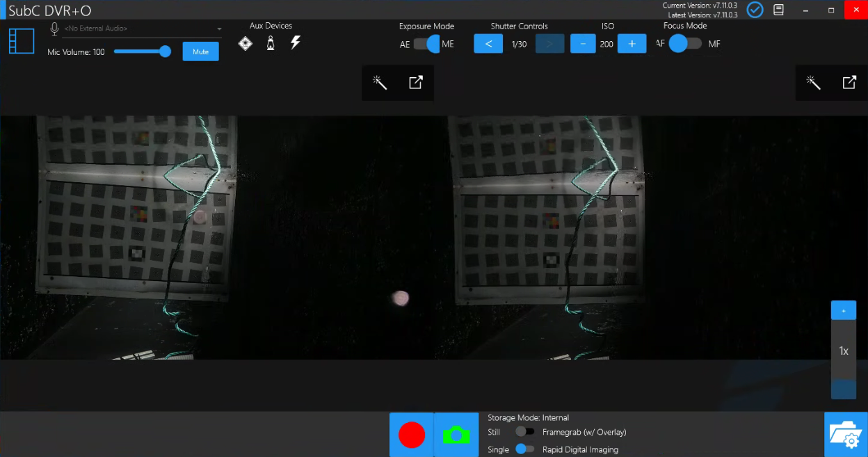The image size is (868, 457).
Task: Click the Mic Volume slider handle
Action: 165,51
